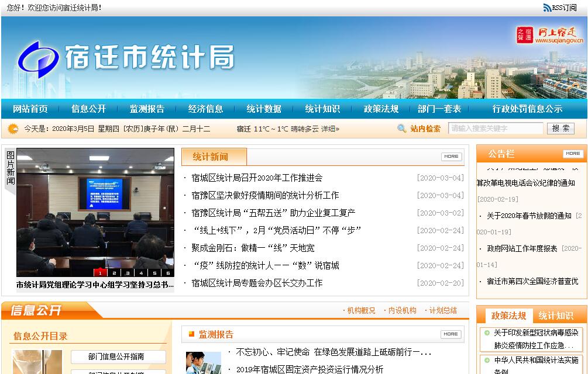Open news 宿城区统计局召开2020年工作推进会
The height and width of the screenshot is (374, 588).
tap(257, 178)
